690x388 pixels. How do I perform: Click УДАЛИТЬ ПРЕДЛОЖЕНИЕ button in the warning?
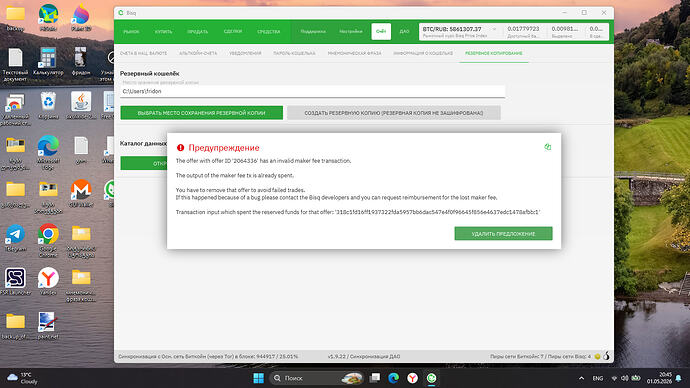pos(503,234)
